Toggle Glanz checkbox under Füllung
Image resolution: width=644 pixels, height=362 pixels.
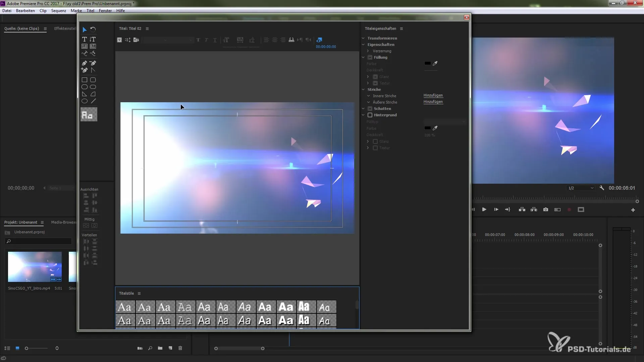point(375,77)
